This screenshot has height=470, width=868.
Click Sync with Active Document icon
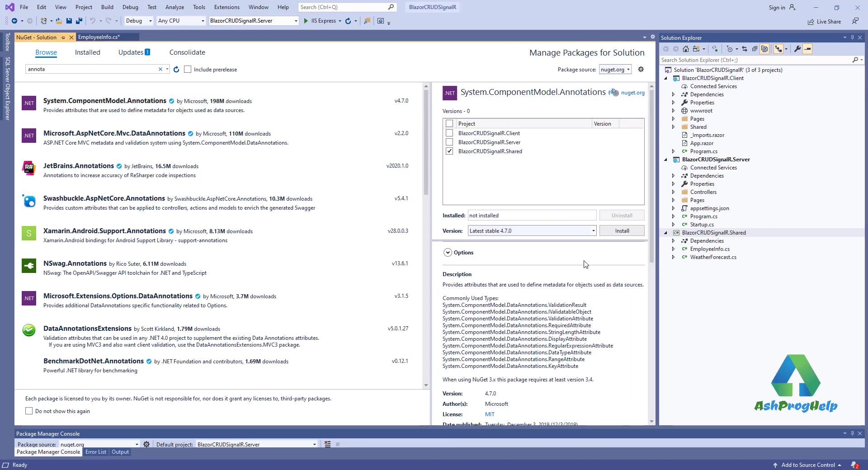pyautogui.click(x=745, y=49)
